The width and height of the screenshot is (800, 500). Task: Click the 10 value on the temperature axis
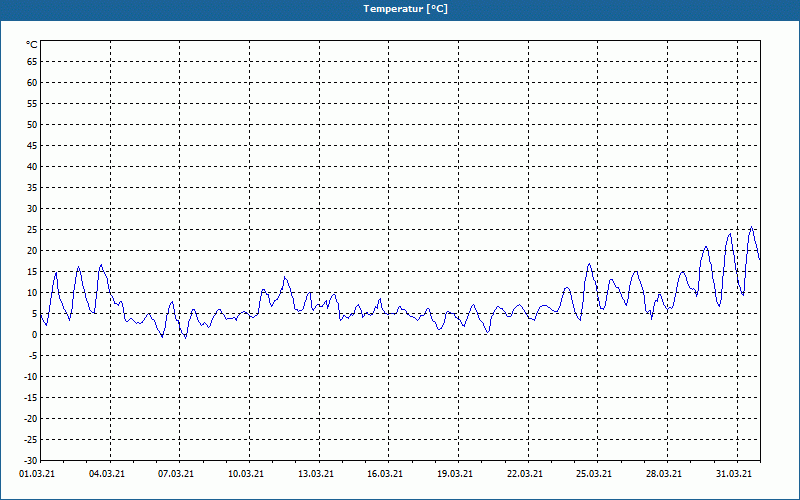tap(32, 293)
